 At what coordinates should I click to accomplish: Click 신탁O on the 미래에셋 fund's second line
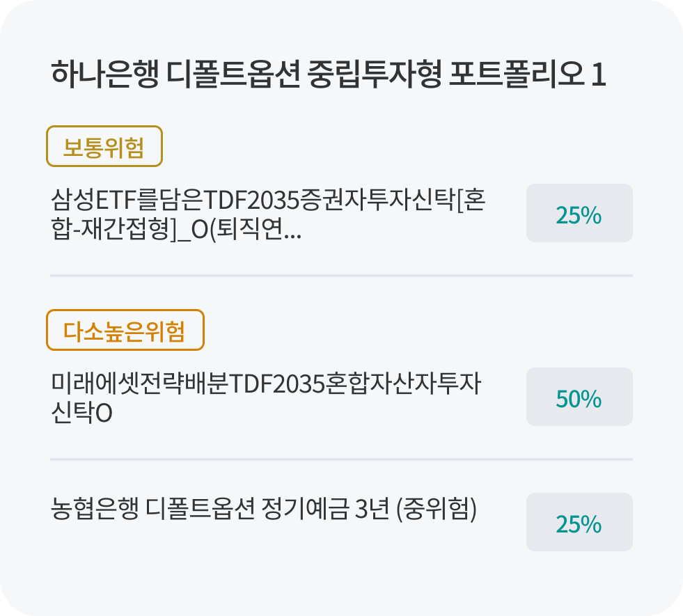(81, 413)
